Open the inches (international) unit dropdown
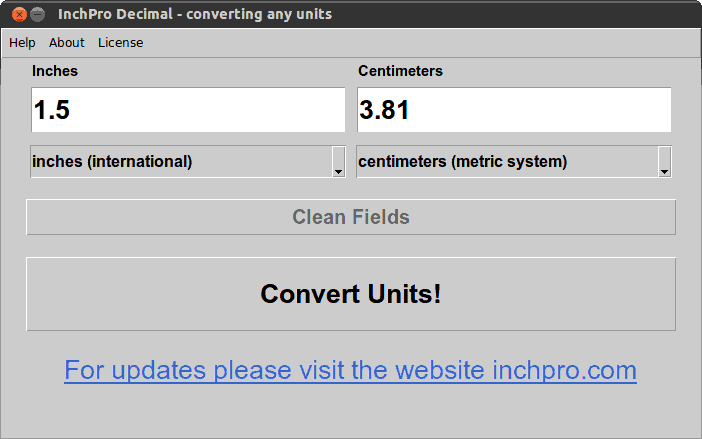The image size is (702, 439). (180, 162)
